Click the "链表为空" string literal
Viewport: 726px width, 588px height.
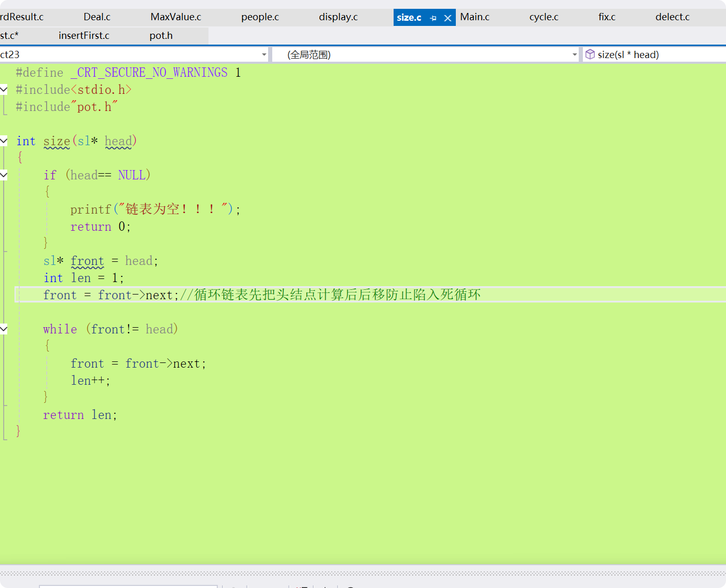174,209
